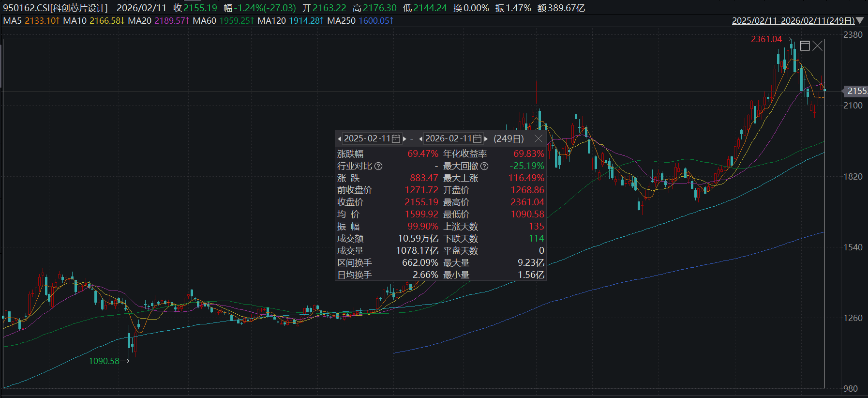The width and height of the screenshot is (868, 398).
Task: Click the 950162.CSI index name title
Action: point(55,8)
